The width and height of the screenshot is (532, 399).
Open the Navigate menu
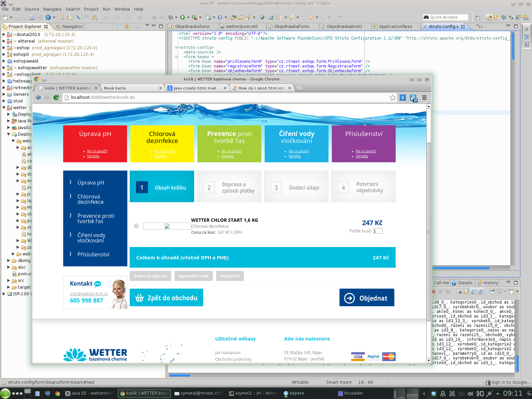pos(52,9)
